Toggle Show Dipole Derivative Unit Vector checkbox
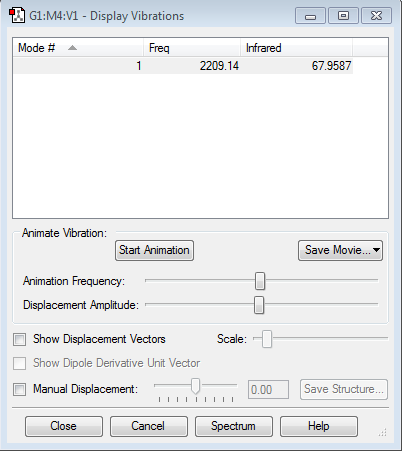This screenshot has width=402, height=451. 19,363
